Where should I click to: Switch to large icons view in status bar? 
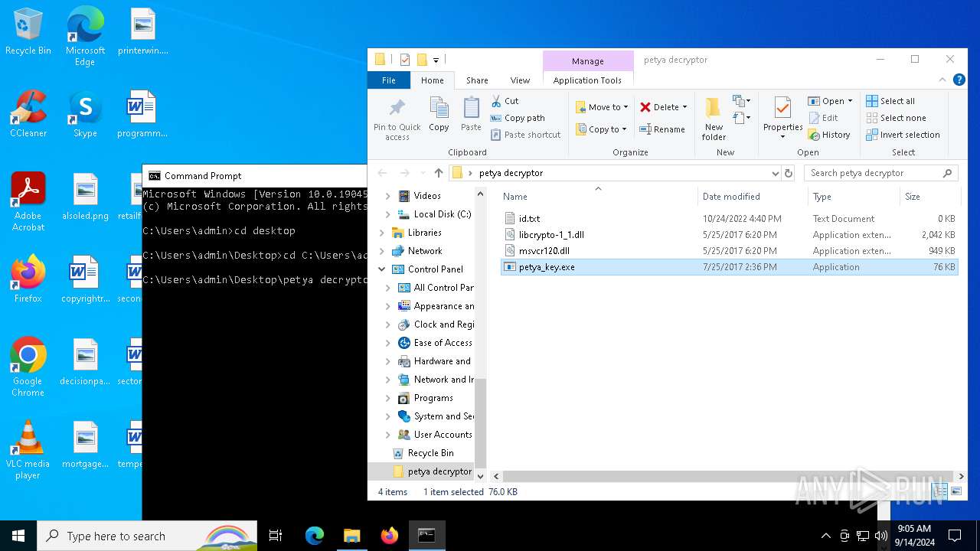955,492
